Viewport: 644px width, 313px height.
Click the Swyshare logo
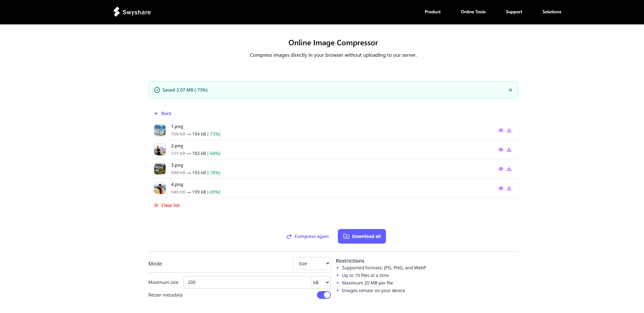[131, 12]
